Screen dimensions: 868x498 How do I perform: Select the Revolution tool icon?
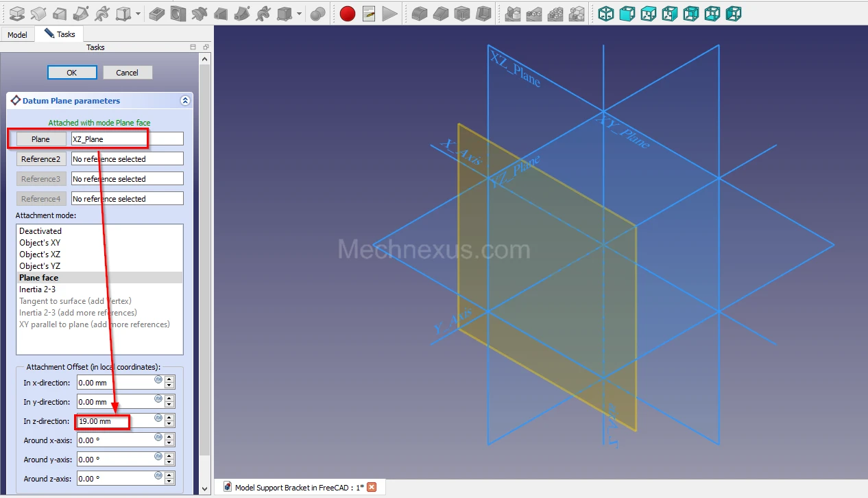[x=39, y=13]
